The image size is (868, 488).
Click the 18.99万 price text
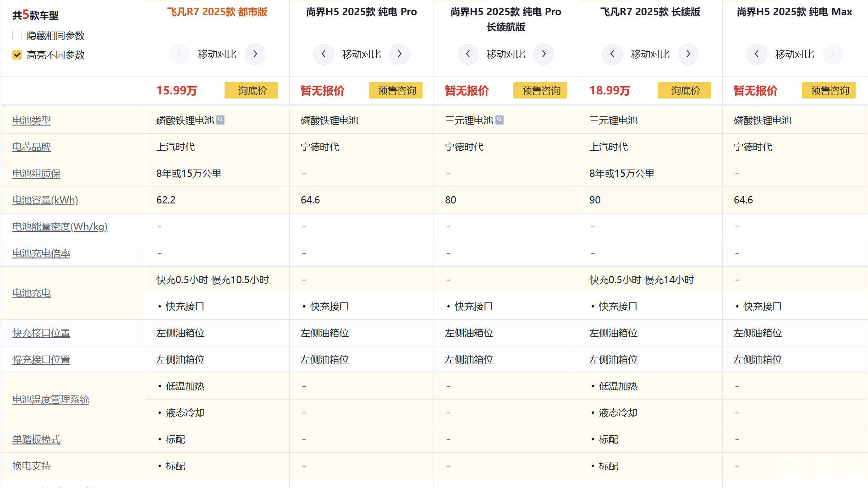click(x=609, y=91)
